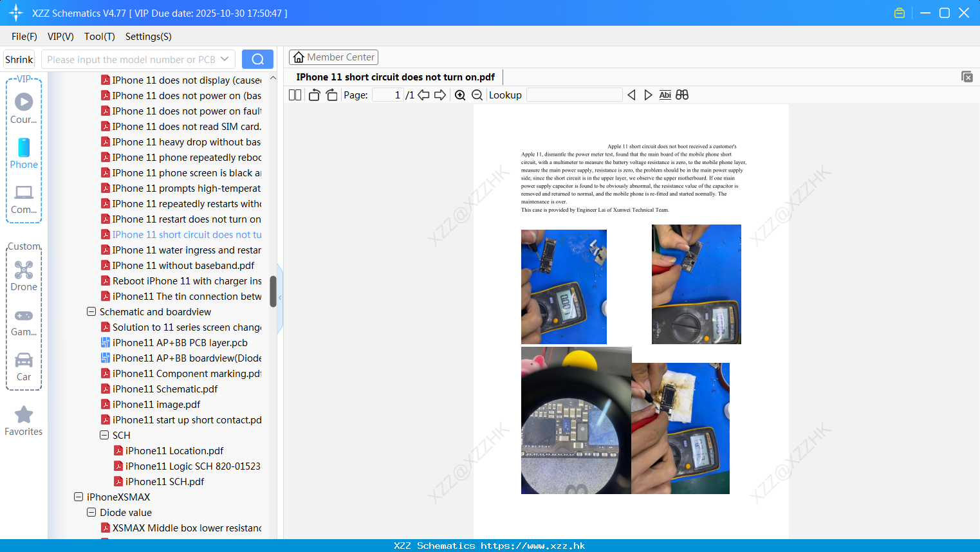Open the Car category
Viewport: 980px width, 552px height.
(24, 367)
